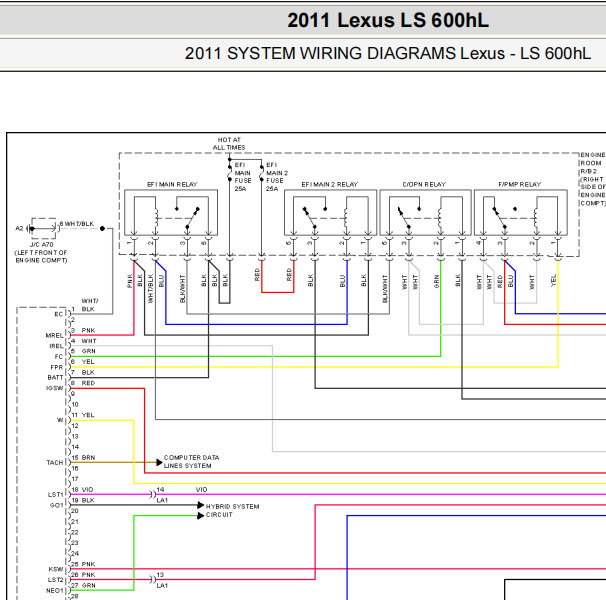The height and width of the screenshot is (600, 606).
Task: Click the "EFI MAIN RELAY" label
Action: pos(172,184)
